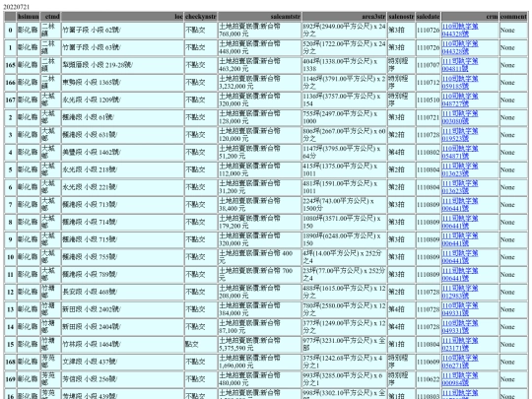Select the location cell ending '62號/'
The width and height of the screenshot is (532, 399).
tap(122, 31)
